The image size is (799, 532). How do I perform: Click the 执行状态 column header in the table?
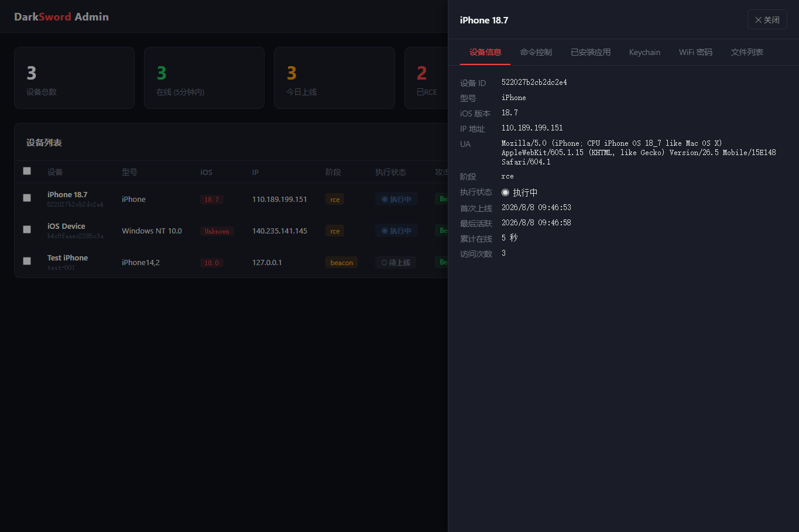(390, 172)
